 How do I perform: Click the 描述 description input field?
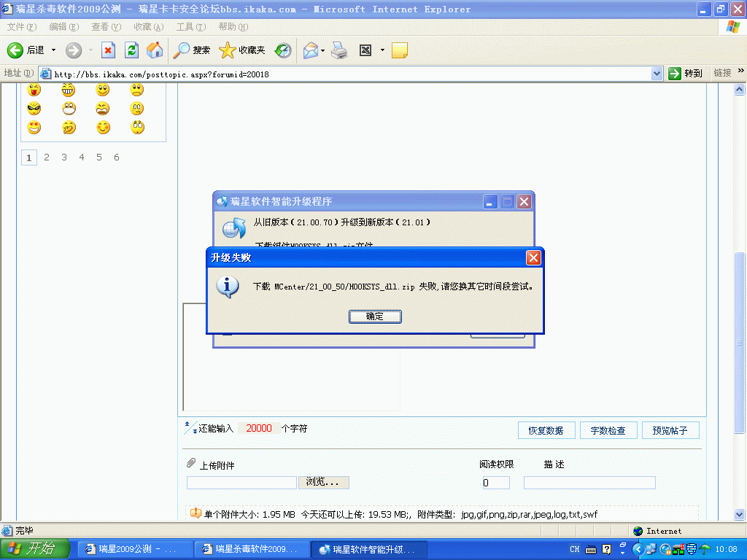(589, 483)
